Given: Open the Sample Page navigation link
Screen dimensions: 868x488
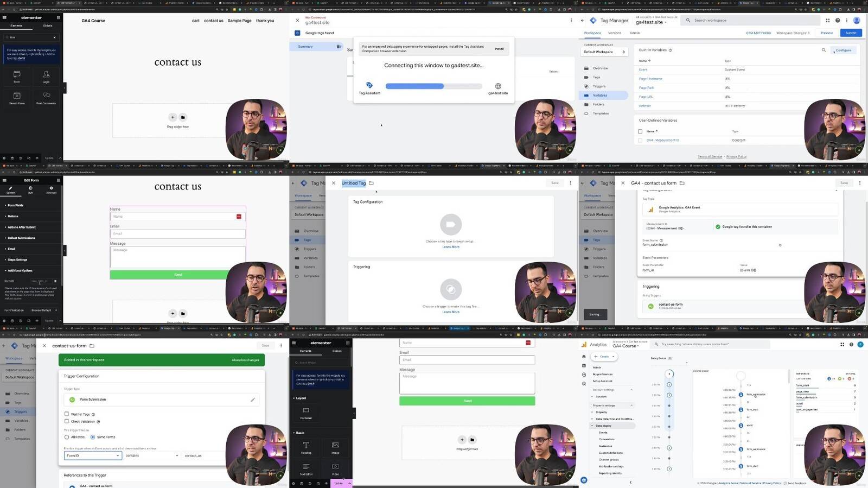Looking at the screenshot, I should (239, 21).
